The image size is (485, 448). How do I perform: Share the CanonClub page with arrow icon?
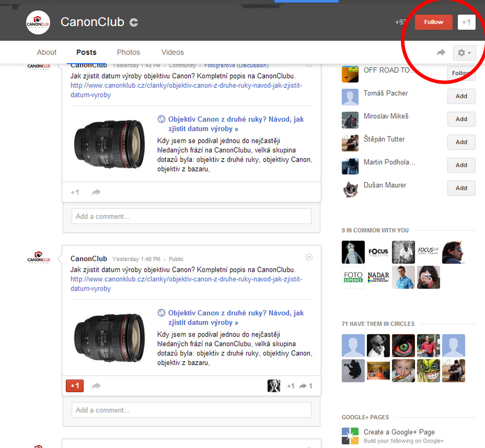441,52
